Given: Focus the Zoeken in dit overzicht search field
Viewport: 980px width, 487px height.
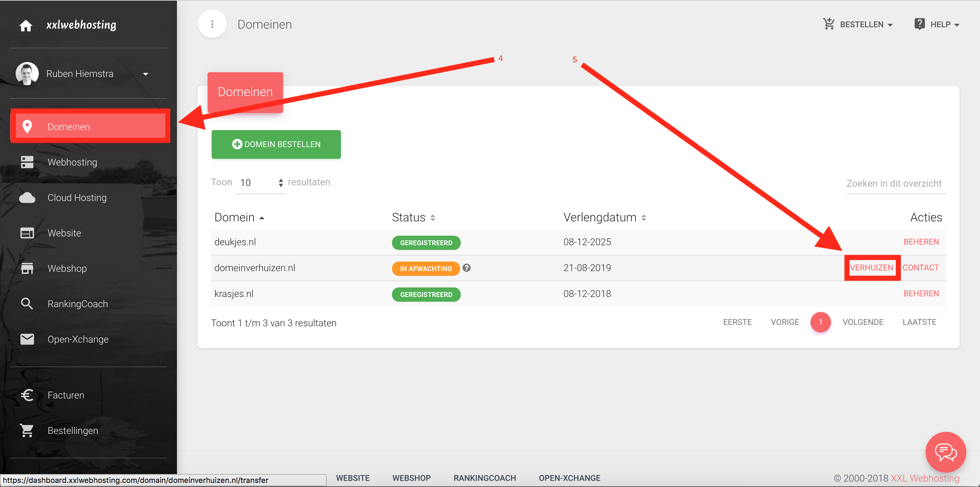Looking at the screenshot, I should pos(896,184).
